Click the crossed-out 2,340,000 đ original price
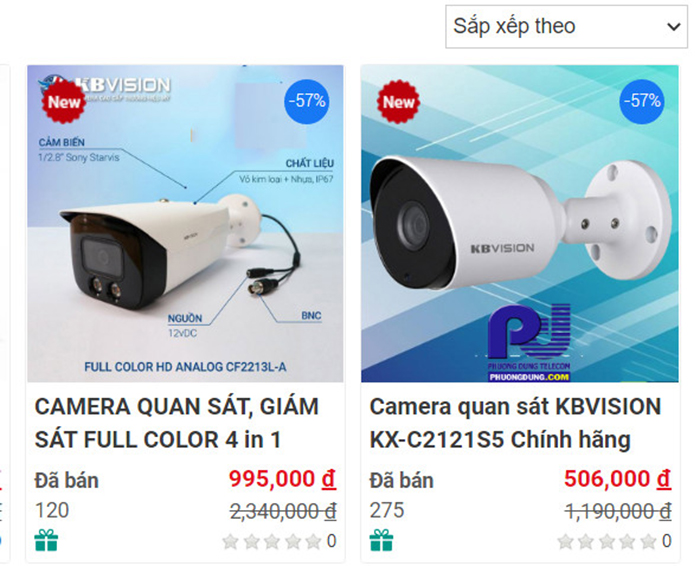700x566 pixels. (283, 511)
